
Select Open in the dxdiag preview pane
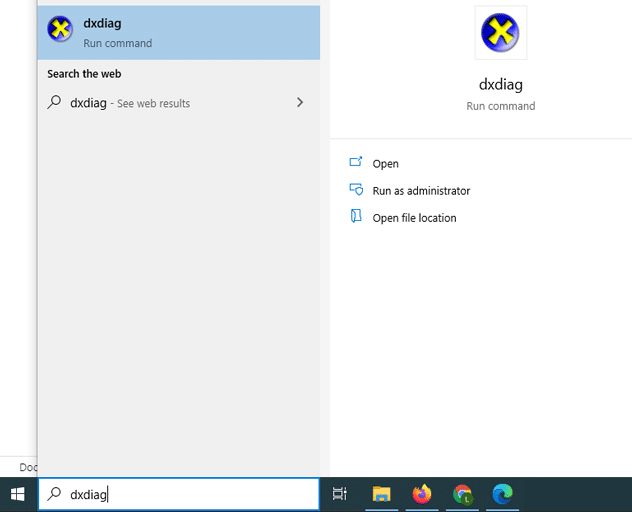coord(385,164)
